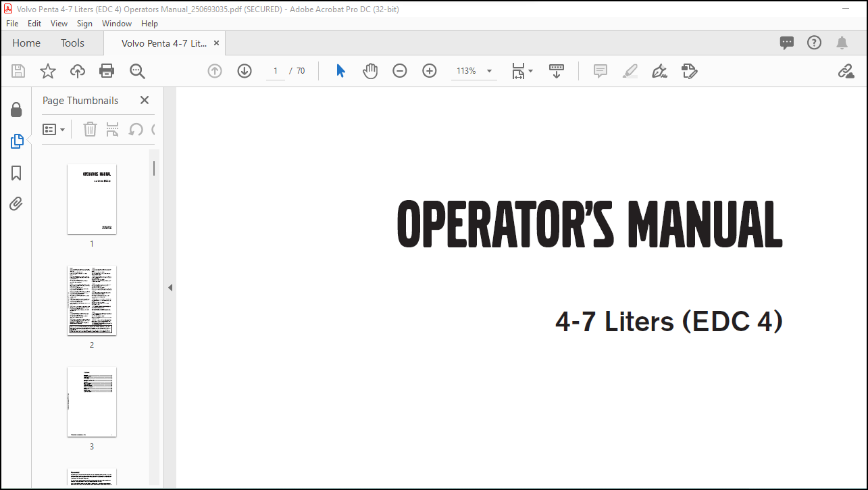Open the Help question mark icon
The height and width of the screenshot is (490, 868).
pos(815,43)
